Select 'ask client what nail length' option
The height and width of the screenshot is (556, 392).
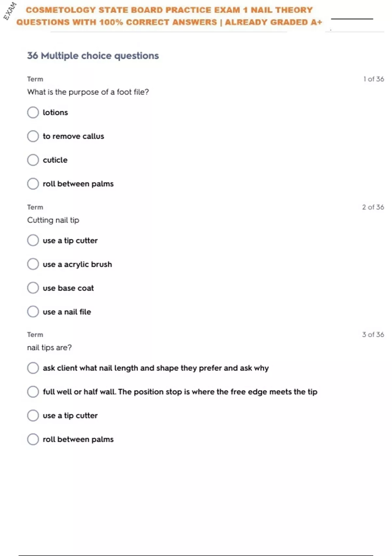pos(33,368)
